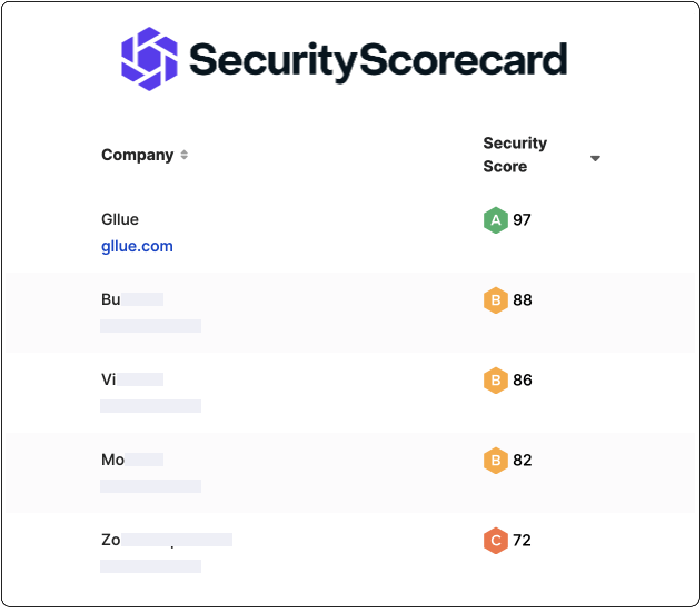Click the score value 72
Screen dimensions: 700x607
[522, 541]
